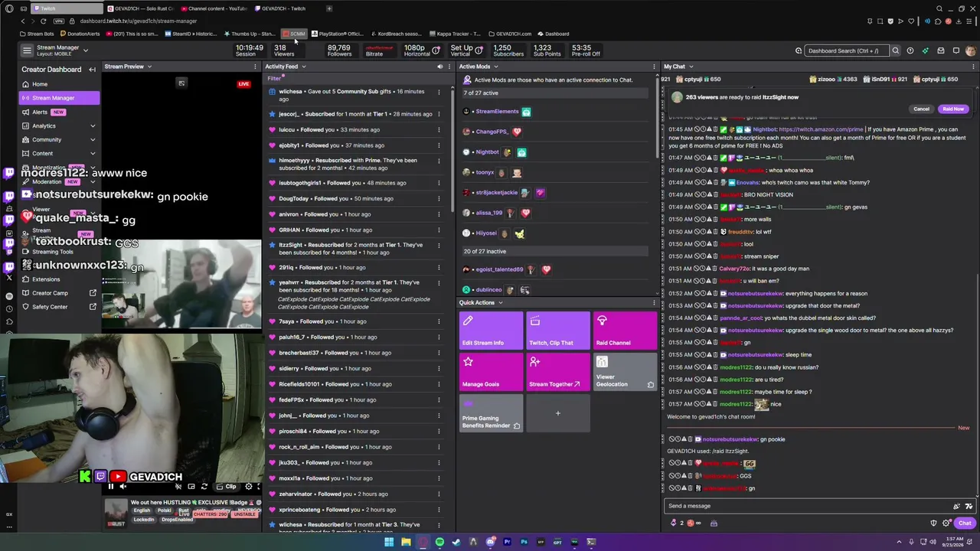Screen dimensions: 980x551
Task: Open the Windows Start menu
Action: pyautogui.click(x=389, y=542)
